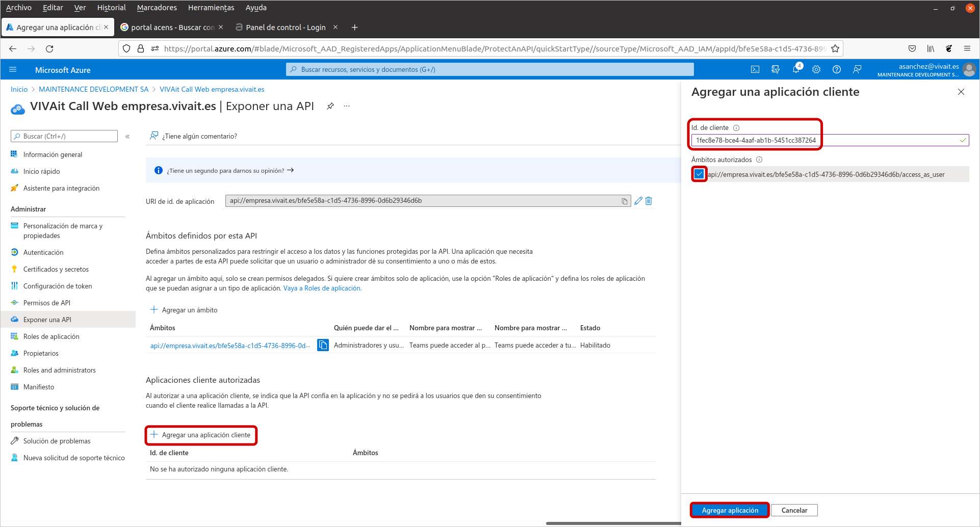Select Exponer una API in the sidebar
The width and height of the screenshot is (980, 527).
68,320
